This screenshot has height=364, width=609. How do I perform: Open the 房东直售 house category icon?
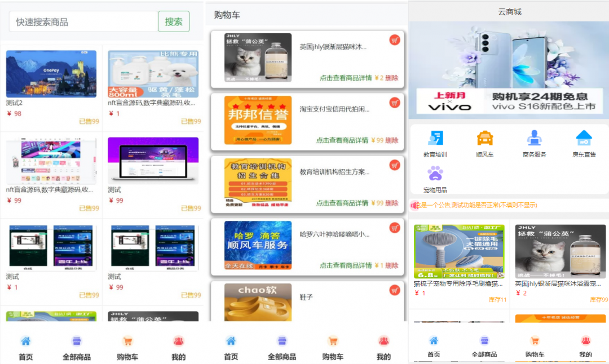(x=584, y=139)
